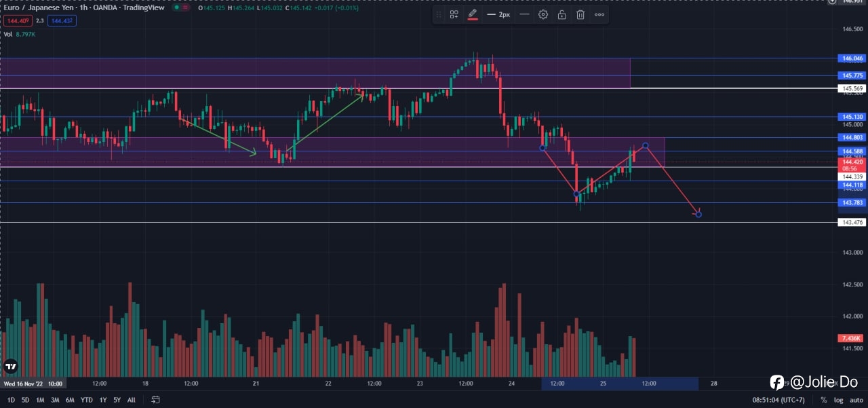Select the All date range
868x408 pixels.
[131, 400]
